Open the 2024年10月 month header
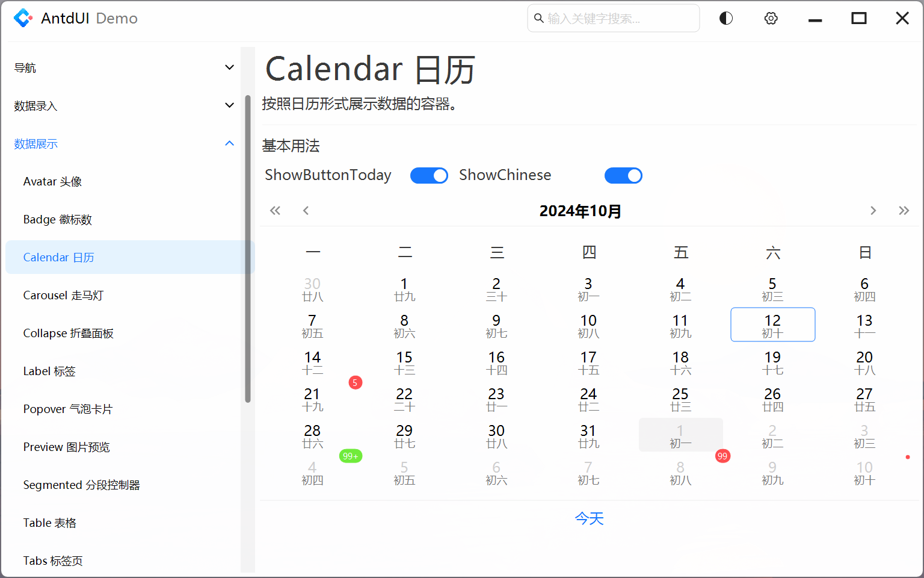This screenshot has width=924, height=578. click(580, 211)
